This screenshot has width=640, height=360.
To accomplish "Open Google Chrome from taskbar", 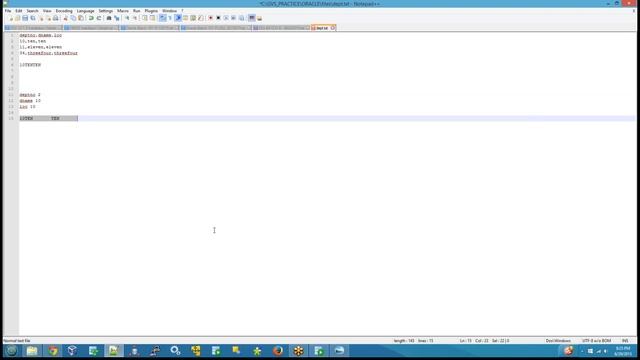I will [x=53, y=351].
